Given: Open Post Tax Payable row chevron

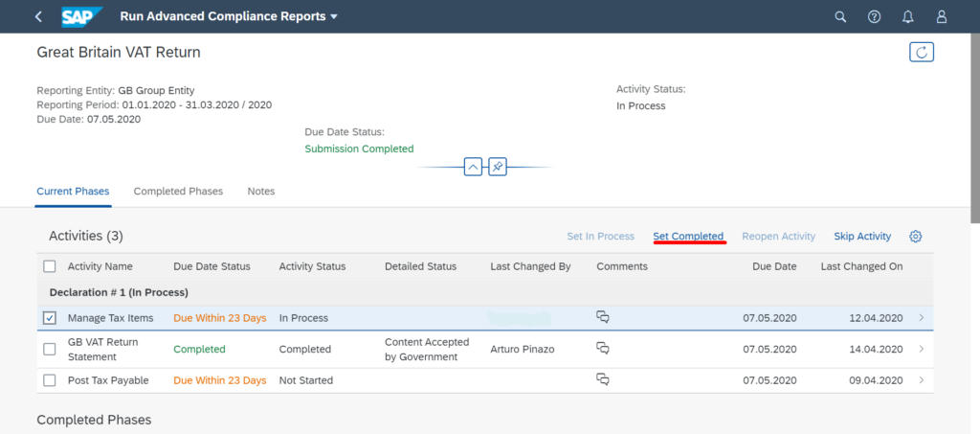Looking at the screenshot, I should [922, 380].
